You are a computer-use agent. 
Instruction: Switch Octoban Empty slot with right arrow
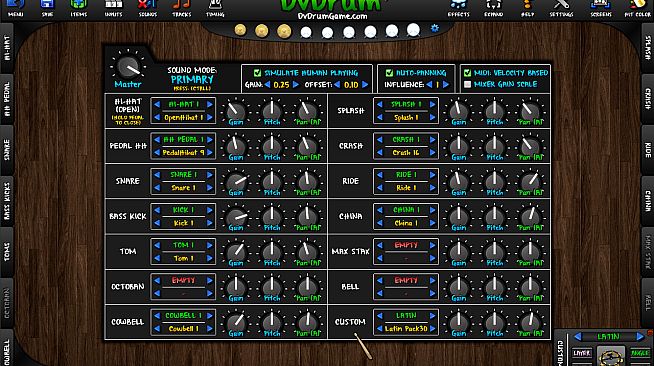[x=210, y=281]
